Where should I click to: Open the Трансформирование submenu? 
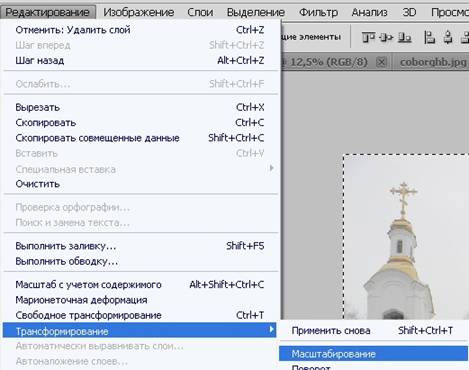pyautogui.click(x=140, y=331)
